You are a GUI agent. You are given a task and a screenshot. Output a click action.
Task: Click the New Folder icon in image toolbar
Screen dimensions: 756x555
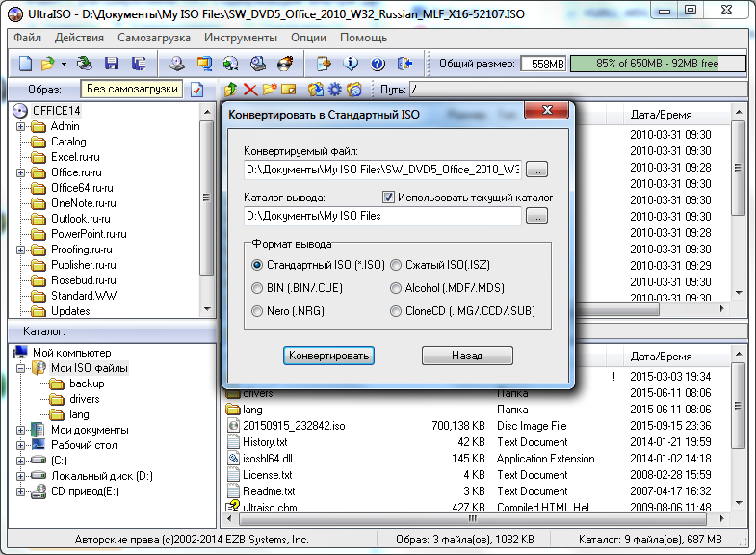(270, 90)
